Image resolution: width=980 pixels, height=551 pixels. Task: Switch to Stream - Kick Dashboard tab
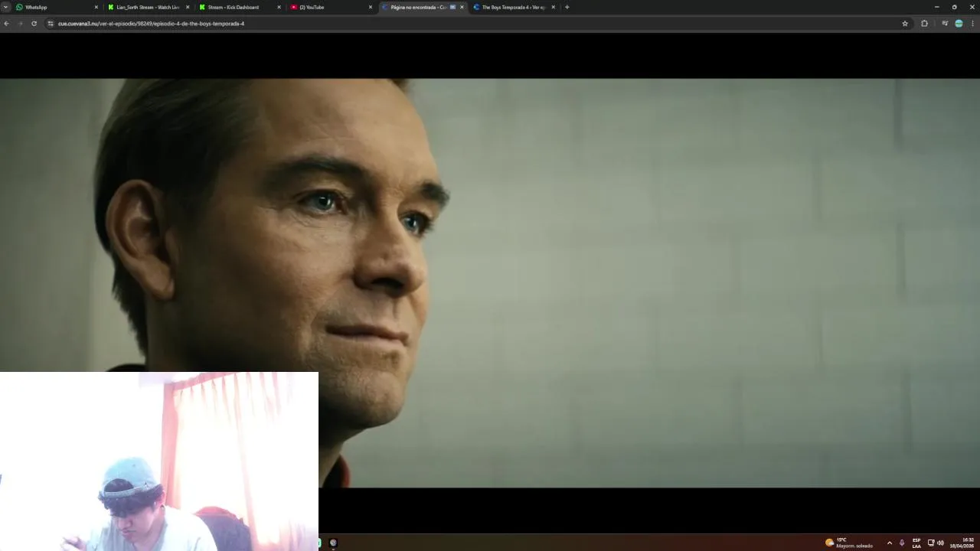[240, 7]
